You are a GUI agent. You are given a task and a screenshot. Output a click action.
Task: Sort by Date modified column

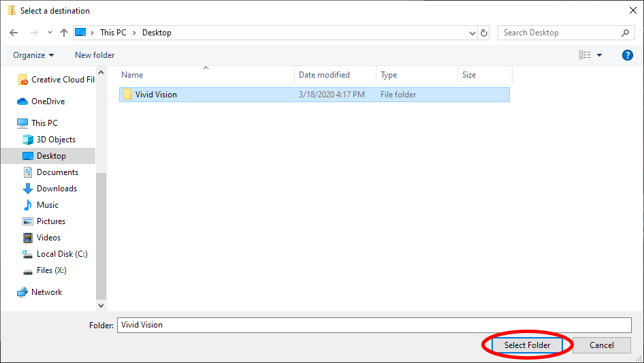335,74
